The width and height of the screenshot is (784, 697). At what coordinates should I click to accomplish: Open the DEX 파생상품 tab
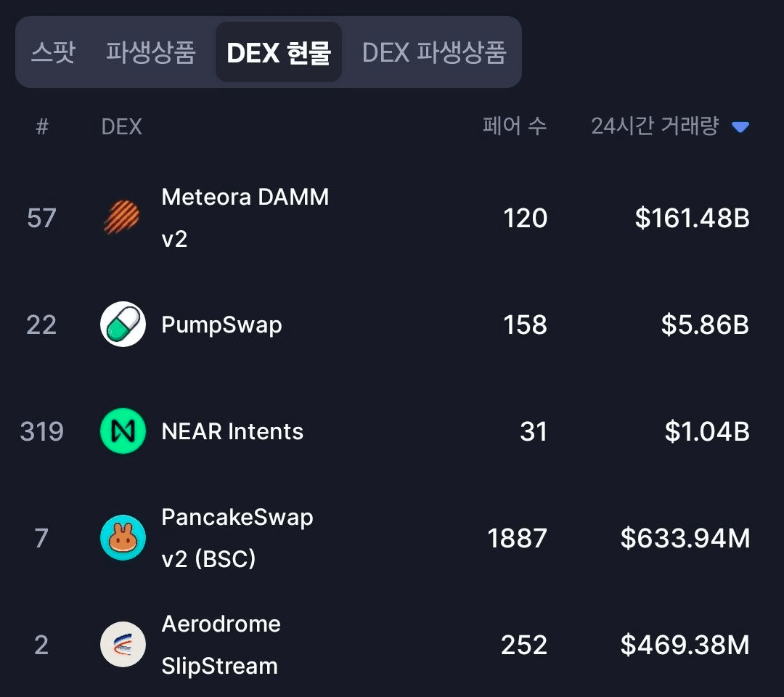434,52
